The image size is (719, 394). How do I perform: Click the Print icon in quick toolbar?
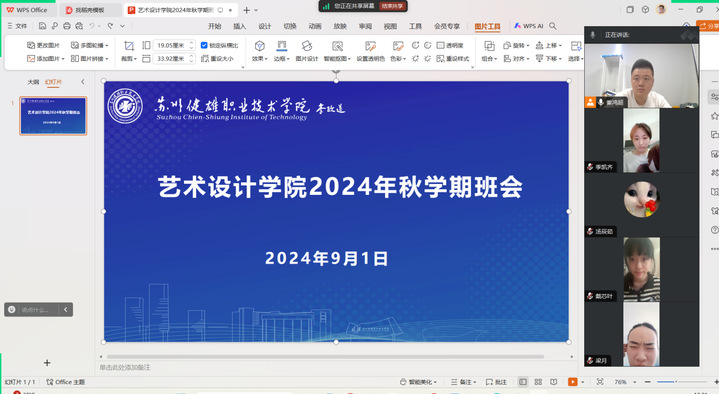point(67,26)
